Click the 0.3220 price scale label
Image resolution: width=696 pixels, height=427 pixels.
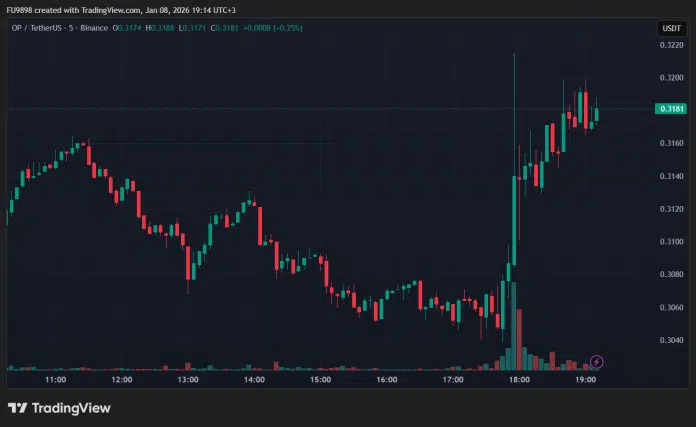pos(670,46)
